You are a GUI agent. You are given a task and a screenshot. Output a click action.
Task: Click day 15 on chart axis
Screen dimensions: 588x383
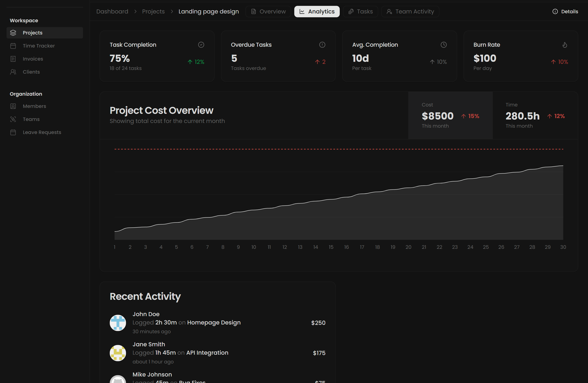(x=331, y=247)
